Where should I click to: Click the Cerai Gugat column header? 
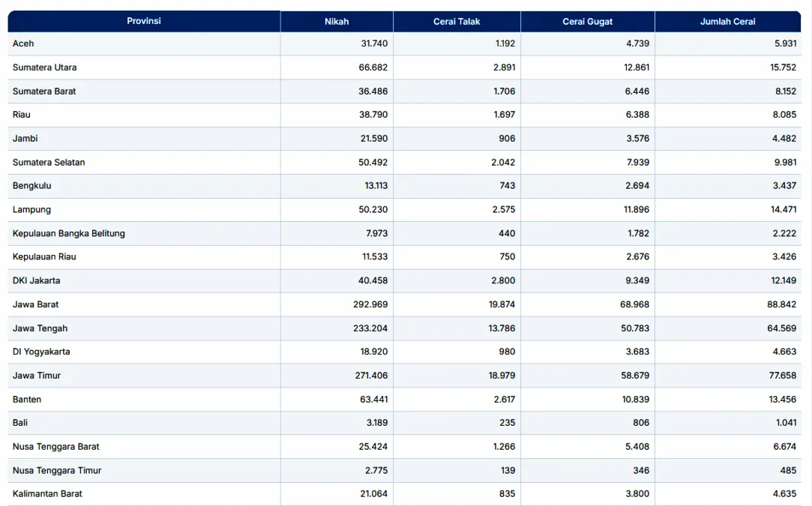coord(587,22)
